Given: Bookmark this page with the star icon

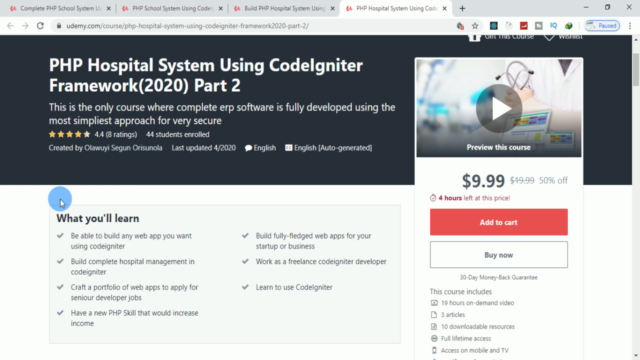Looking at the screenshot, I should pyautogui.click(x=475, y=26).
